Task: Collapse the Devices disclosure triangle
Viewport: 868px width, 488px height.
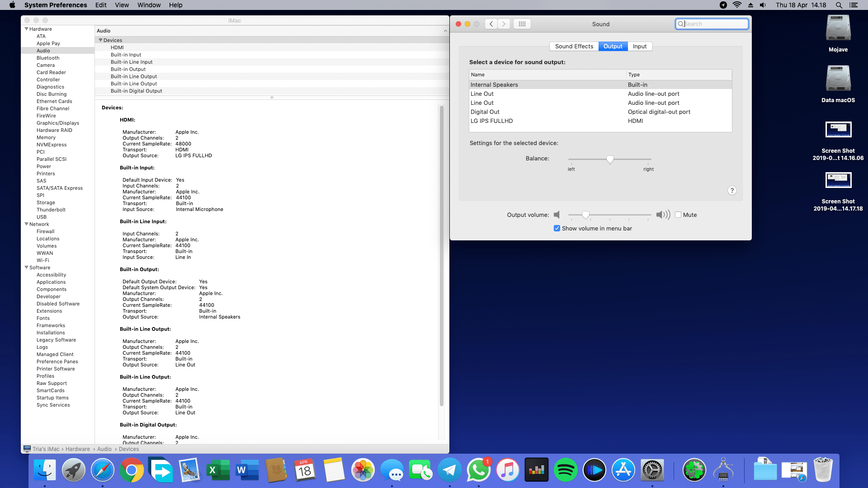Action: click(x=100, y=40)
